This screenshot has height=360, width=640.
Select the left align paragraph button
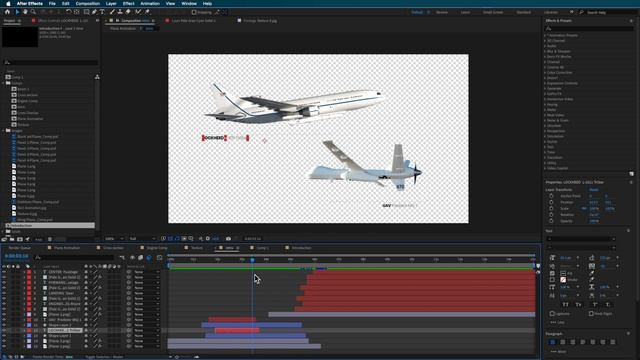[553, 342]
